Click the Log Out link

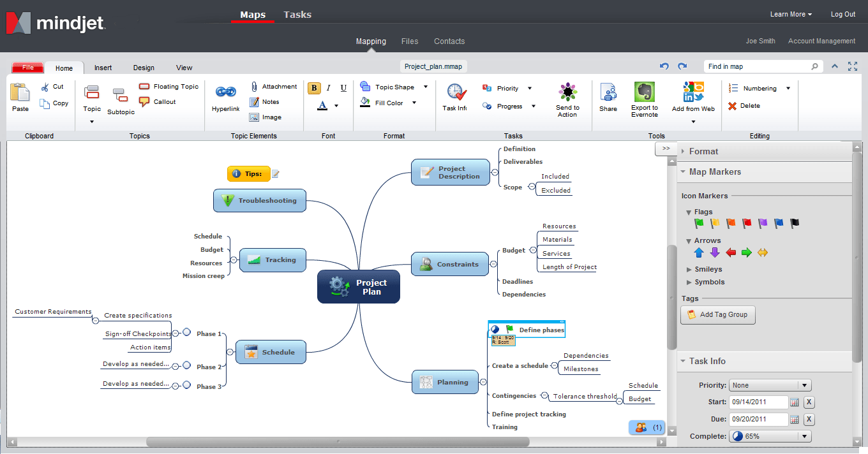[x=842, y=14]
